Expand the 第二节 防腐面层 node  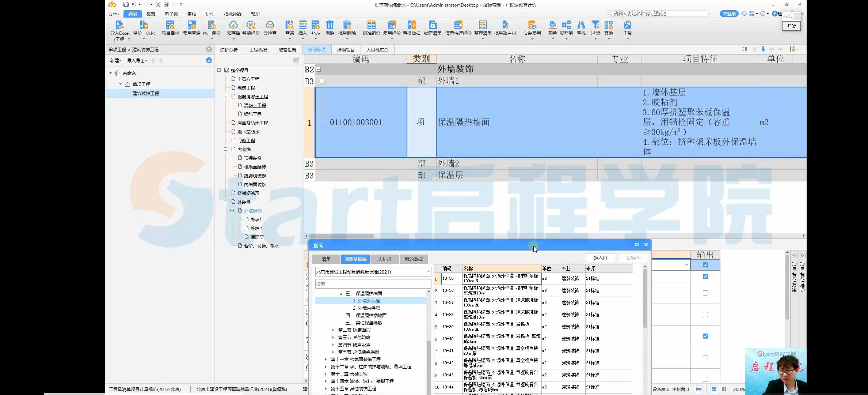tap(333, 330)
